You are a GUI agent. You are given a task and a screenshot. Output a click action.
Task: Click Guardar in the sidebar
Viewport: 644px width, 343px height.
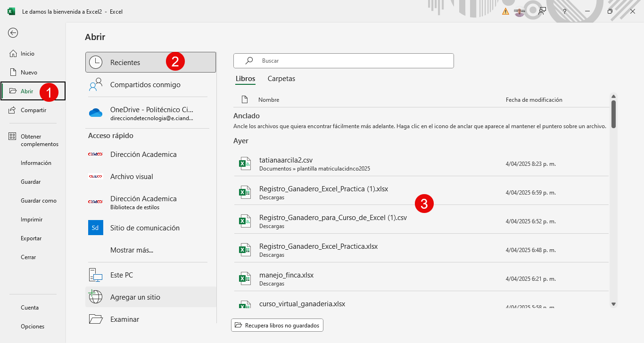tap(31, 182)
